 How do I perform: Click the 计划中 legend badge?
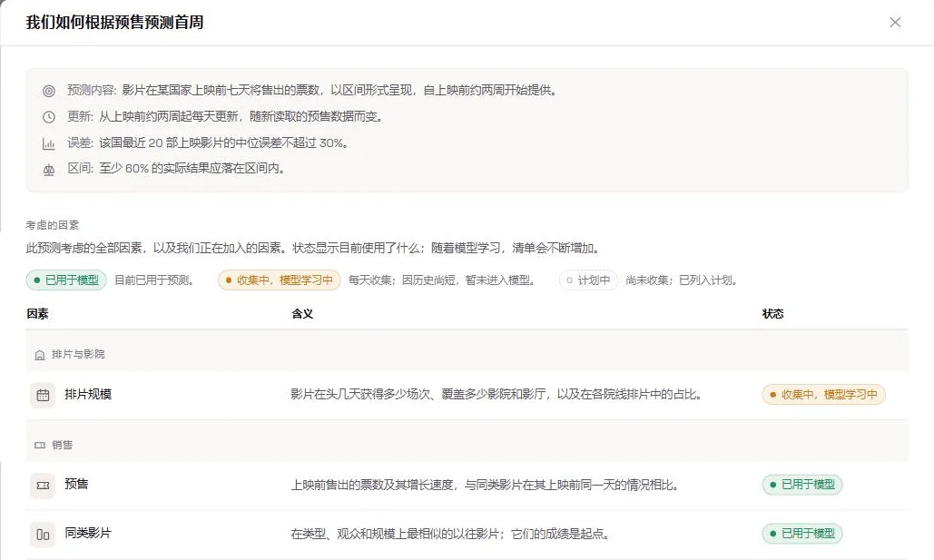pyautogui.click(x=588, y=280)
